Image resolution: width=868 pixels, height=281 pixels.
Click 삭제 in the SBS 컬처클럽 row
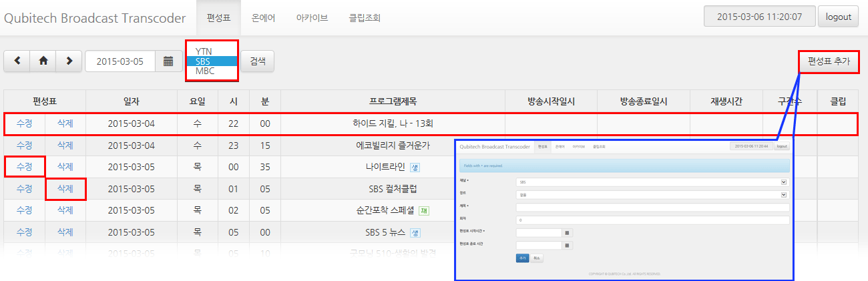65,189
